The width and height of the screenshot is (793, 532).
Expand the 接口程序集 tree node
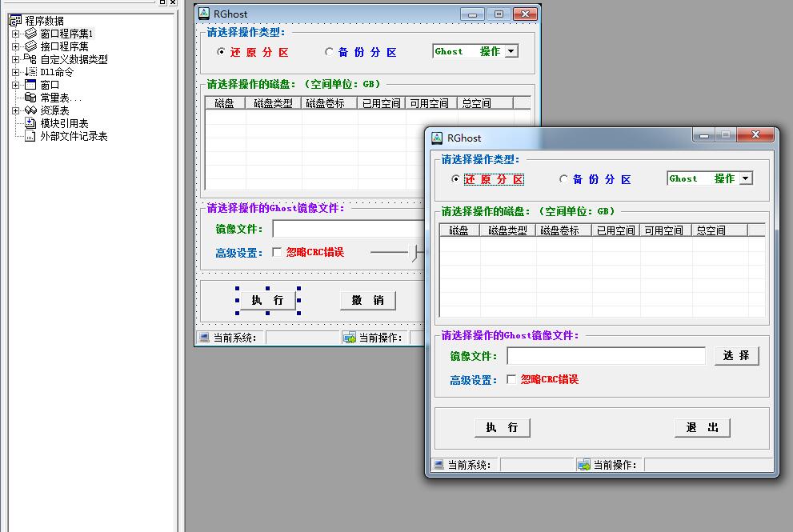(x=16, y=46)
